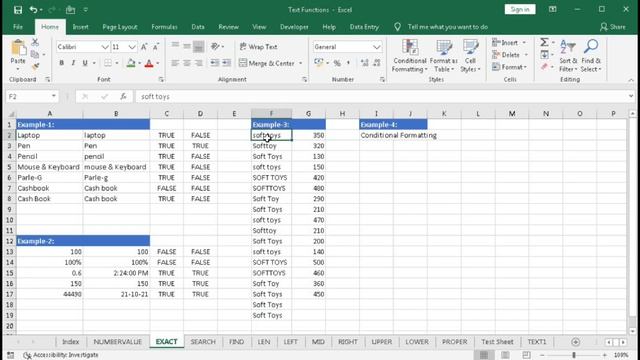Viewport: 640px width, 360px height.
Task: Toggle Bottom Align in alignment group
Action: tap(199, 47)
